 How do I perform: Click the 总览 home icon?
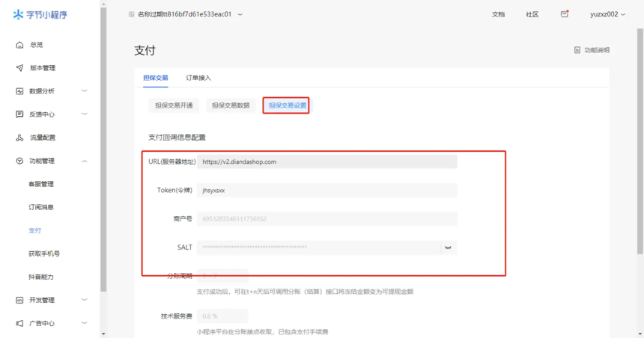19,45
